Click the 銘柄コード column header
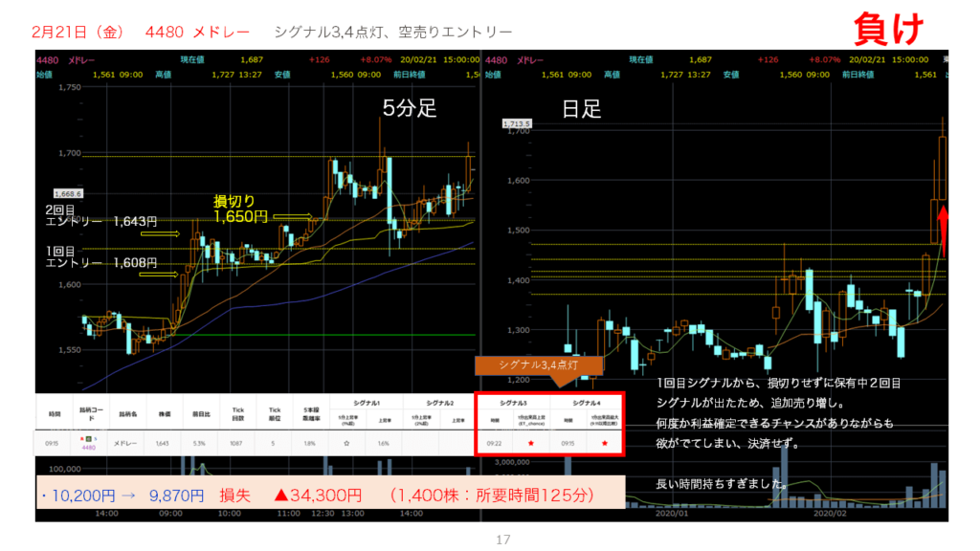The width and height of the screenshot is (980, 551). click(91, 413)
